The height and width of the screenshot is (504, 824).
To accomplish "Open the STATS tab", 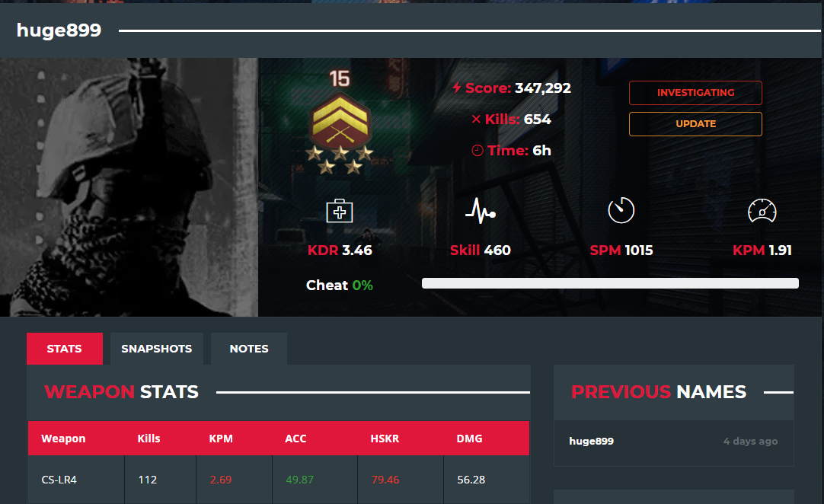I will [x=65, y=349].
